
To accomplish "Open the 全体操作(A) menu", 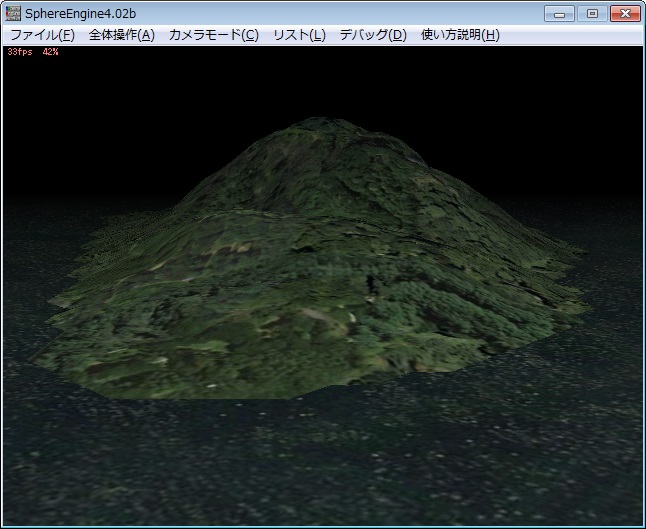I will [x=122, y=35].
